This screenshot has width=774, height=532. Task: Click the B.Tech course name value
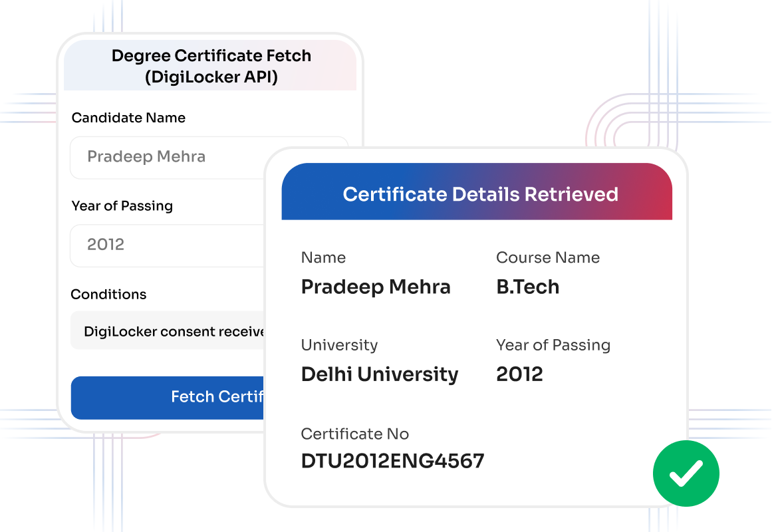pos(528,287)
